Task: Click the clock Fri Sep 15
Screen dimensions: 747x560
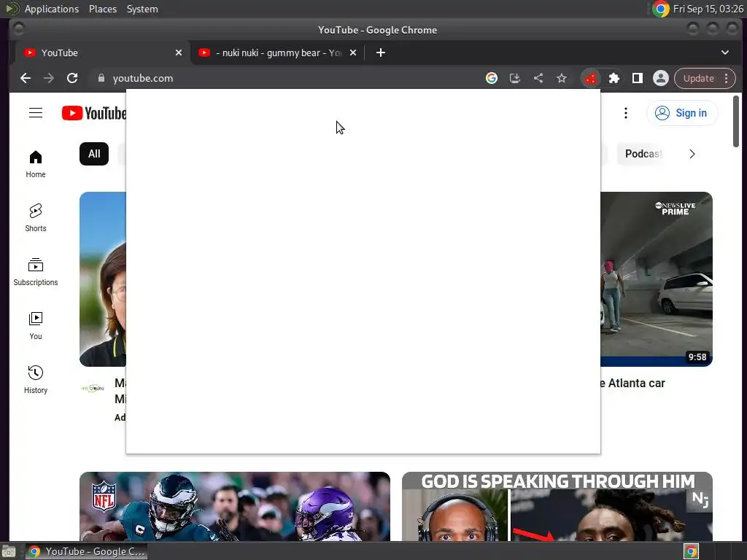Action: (708, 9)
